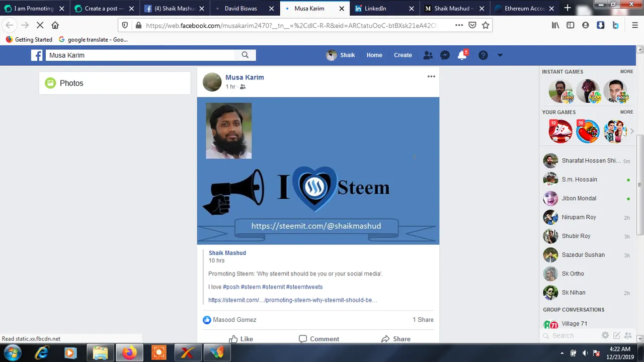Image resolution: width=644 pixels, height=362 pixels.
Task: Click the new message compose icon in chat bar
Action: click(x=616, y=335)
